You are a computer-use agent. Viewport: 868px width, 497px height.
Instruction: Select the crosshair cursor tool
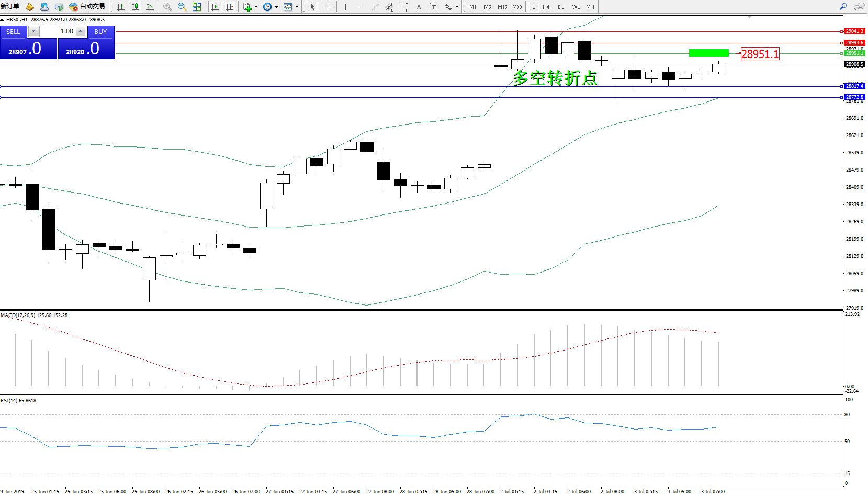(328, 7)
